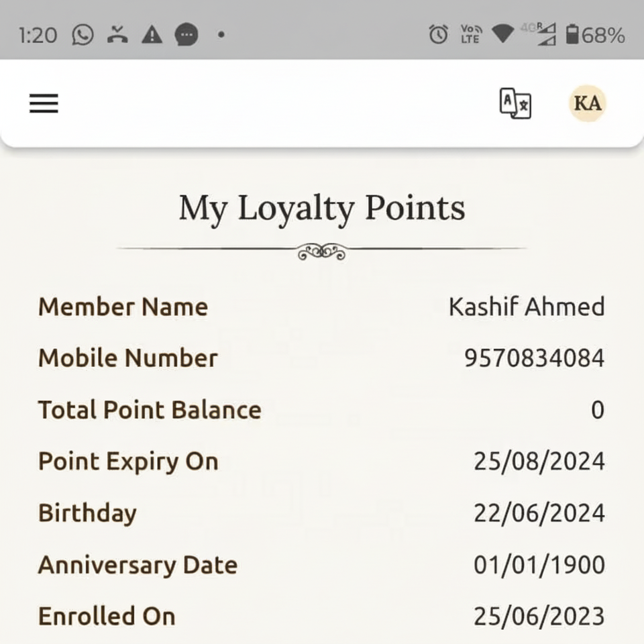Tap the Total Point Balance value
644x644 pixels.
pyautogui.click(x=597, y=410)
